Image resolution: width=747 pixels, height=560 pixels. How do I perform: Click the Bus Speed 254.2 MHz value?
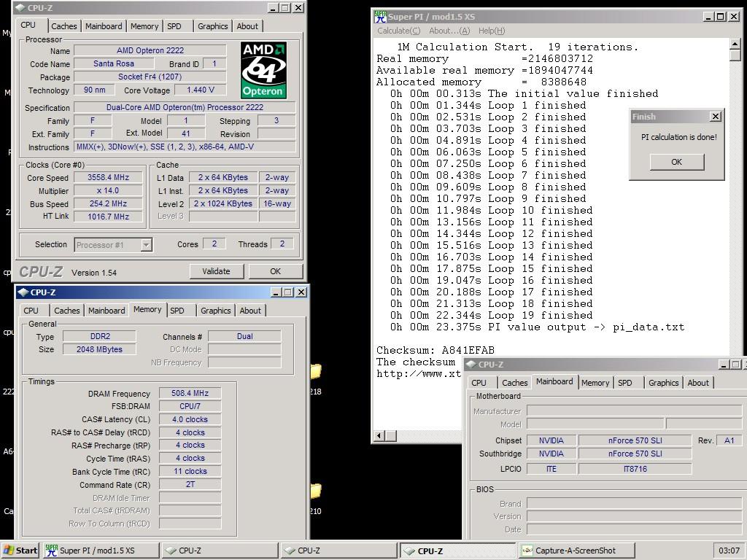[108, 204]
